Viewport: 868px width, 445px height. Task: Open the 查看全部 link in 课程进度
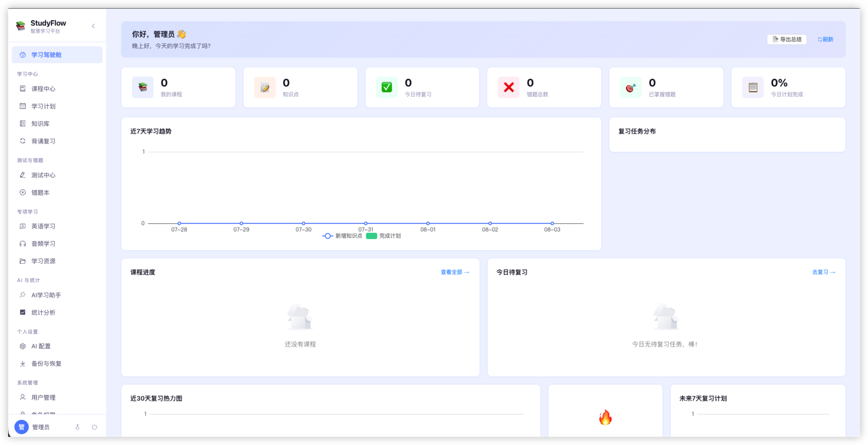[455, 272]
